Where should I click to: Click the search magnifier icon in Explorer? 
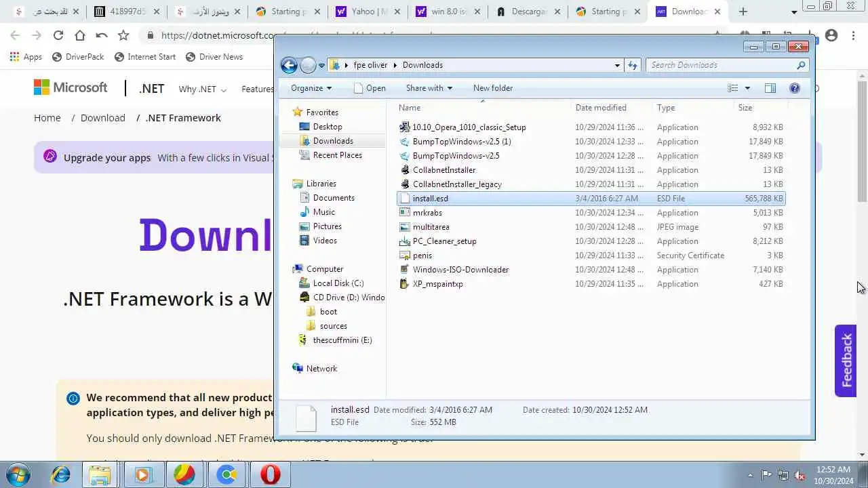[801, 65]
